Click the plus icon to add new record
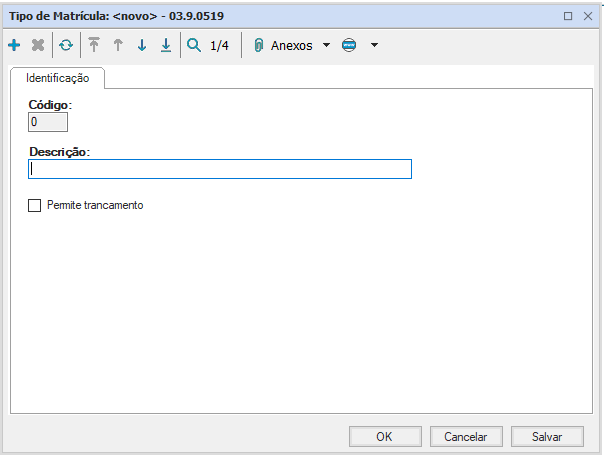The height and width of the screenshot is (457, 604). 14,46
